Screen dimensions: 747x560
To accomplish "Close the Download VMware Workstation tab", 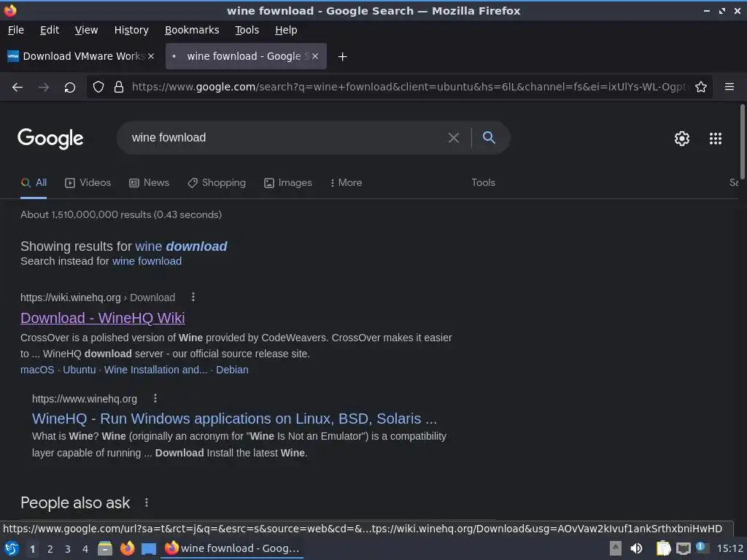I will click(151, 56).
